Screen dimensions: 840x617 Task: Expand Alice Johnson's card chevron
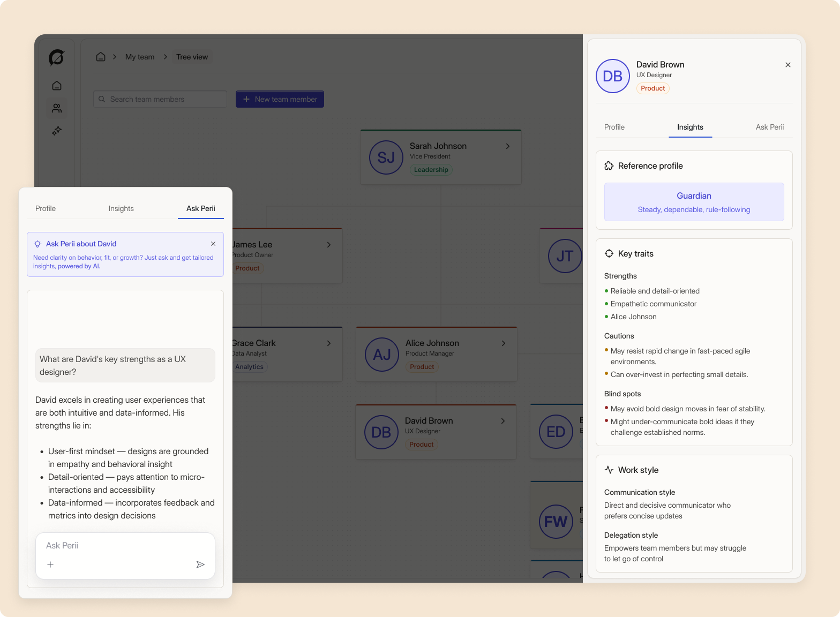(x=504, y=343)
